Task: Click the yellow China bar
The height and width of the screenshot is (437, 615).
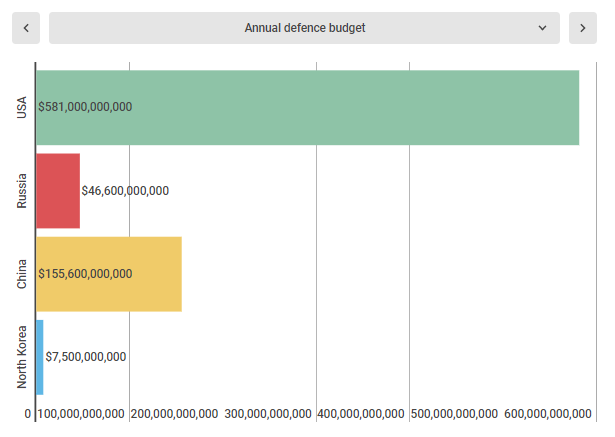Action: [x=109, y=274]
